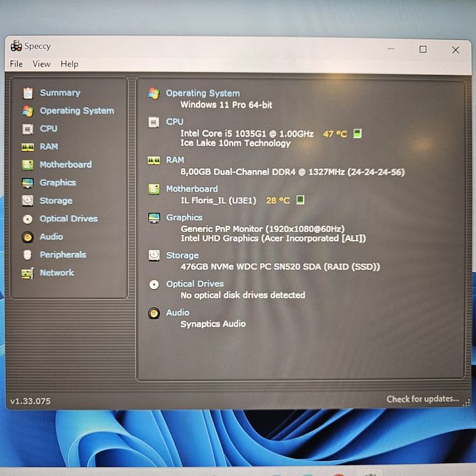Image resolution: width=476 pixels, height=476 pixels.
Task: Click Storage drive icon in summary panel
Action: coord(154,255)
